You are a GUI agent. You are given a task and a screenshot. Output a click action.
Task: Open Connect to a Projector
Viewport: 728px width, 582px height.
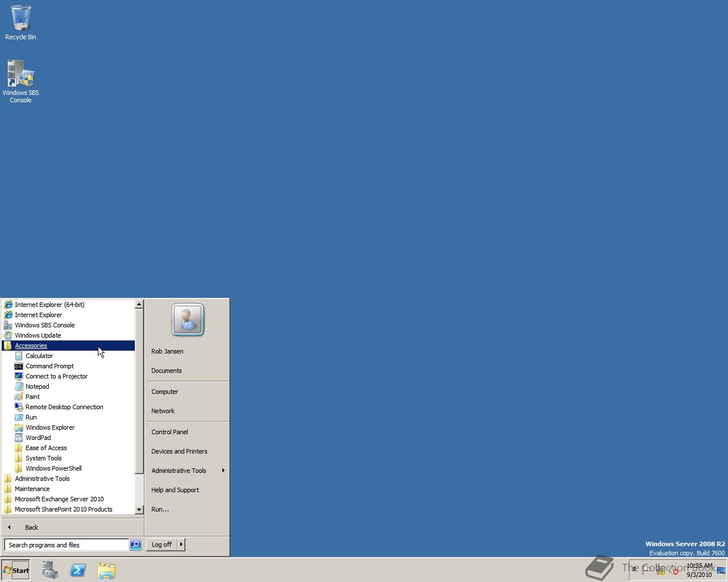tap(68, 376)
